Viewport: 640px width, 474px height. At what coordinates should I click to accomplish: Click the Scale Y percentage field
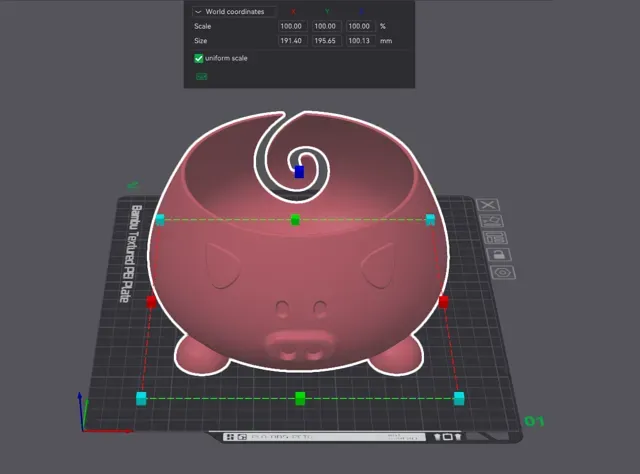pos(326,26)
